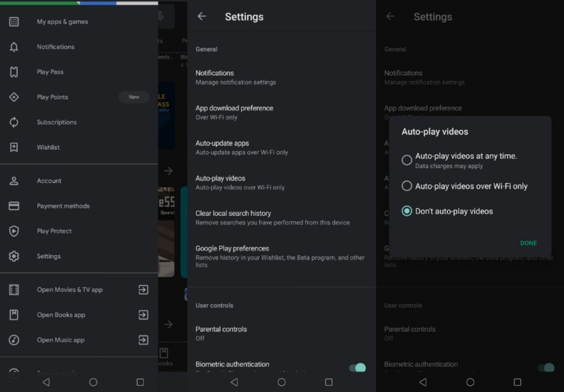Screen dimensions: 564x392
Task: Select Don't auto-play videos radio option
Action: click(407, 211)
